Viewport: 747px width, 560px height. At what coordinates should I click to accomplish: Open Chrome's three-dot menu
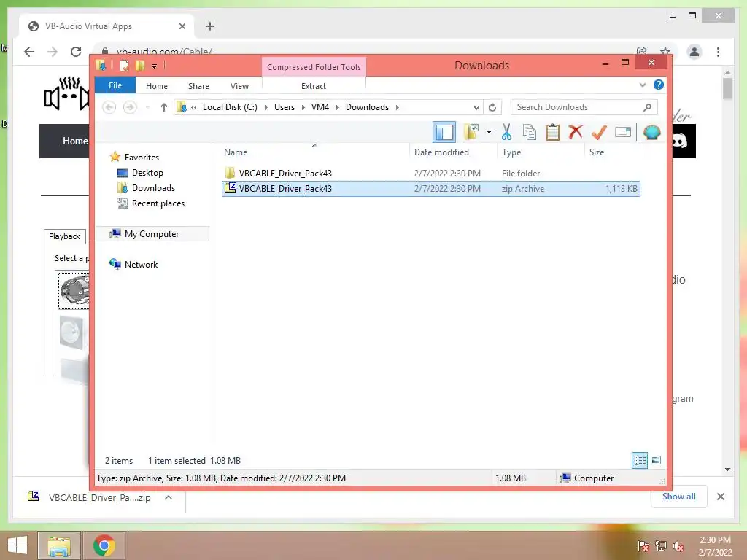pyautogui.click(x=718, y=52)
